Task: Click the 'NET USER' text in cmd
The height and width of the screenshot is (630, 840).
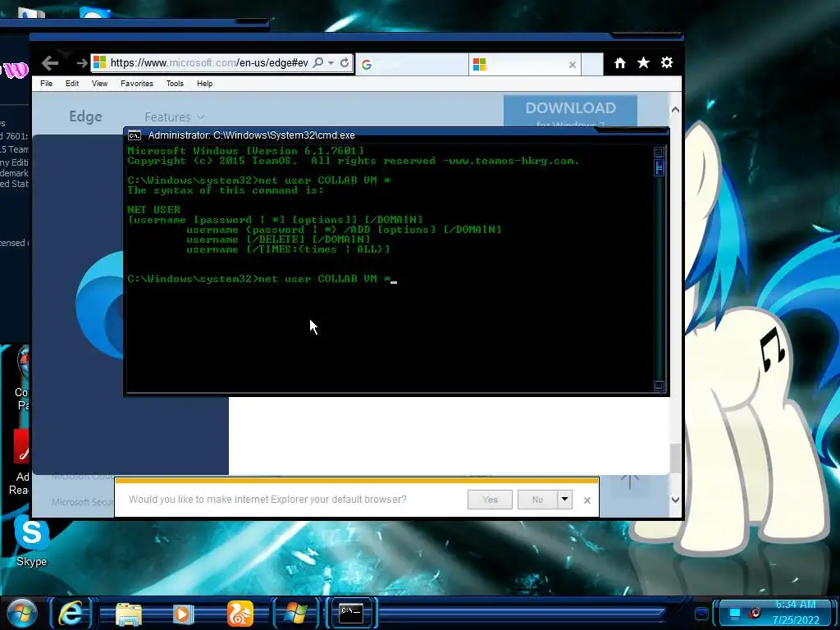Action: (153, 210)
